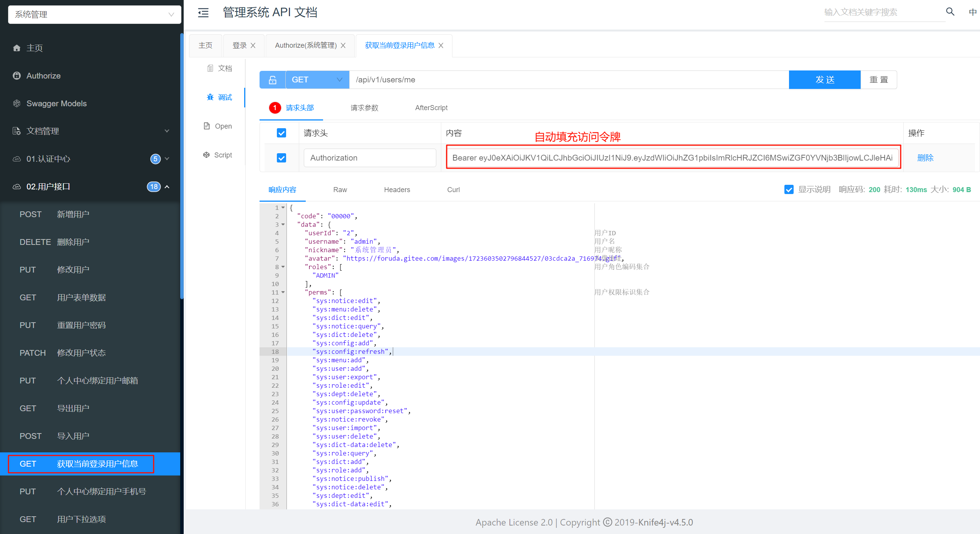Switch to the Curl response tab

click(453, 190)
